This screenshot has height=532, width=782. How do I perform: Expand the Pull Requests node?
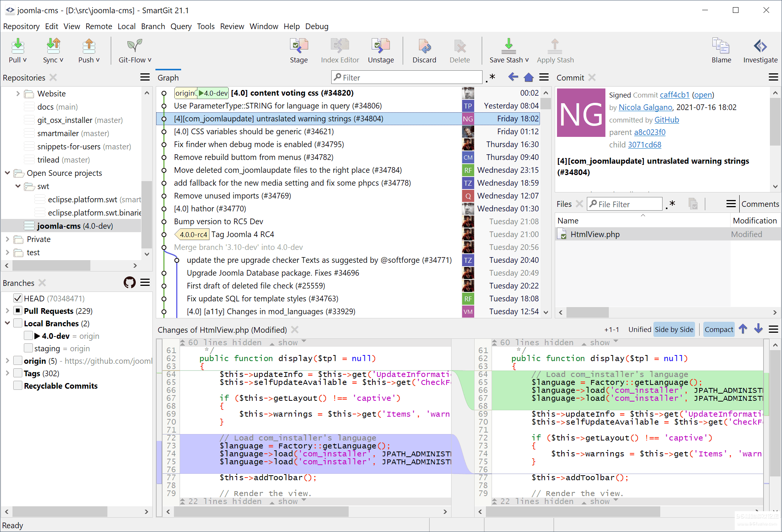point(7,311)
